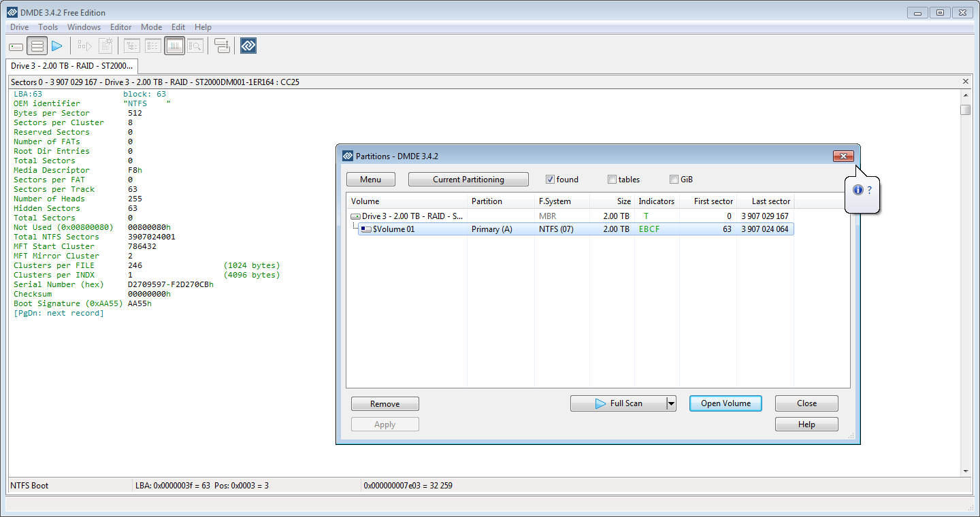The image size is (980, 517).
Task: Select the $Volume 01 partition row
Action: 576,229
